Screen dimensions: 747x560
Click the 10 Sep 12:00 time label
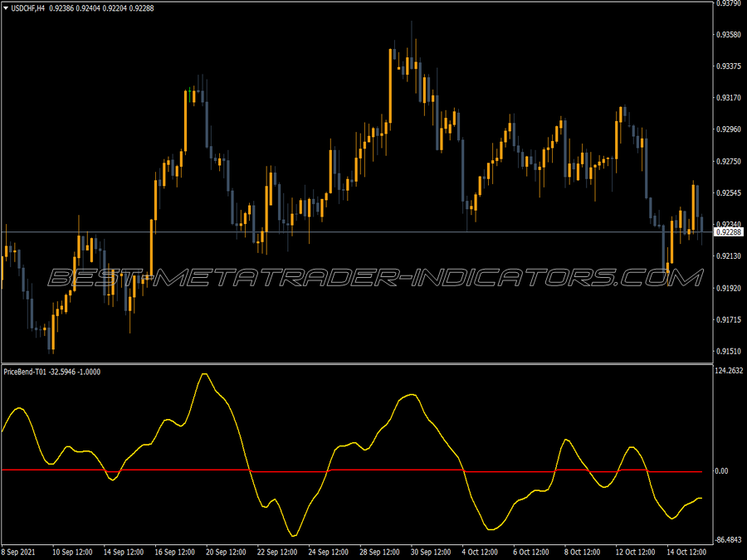[72, 553]
